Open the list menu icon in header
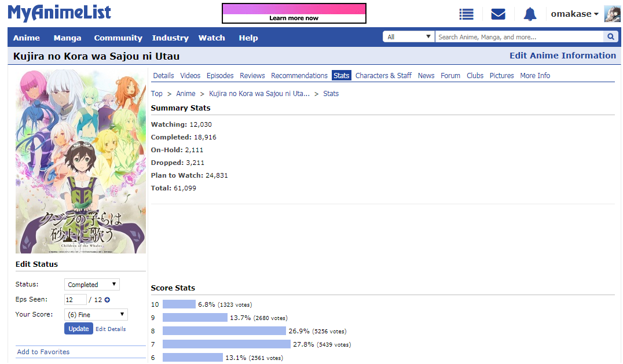 pos(467,14)
